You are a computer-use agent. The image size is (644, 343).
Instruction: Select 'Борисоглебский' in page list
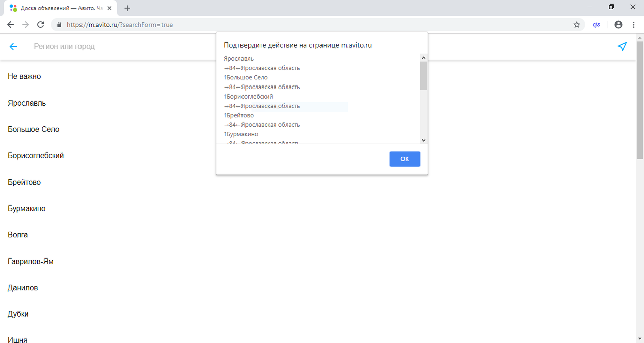[x=36, y=156]
